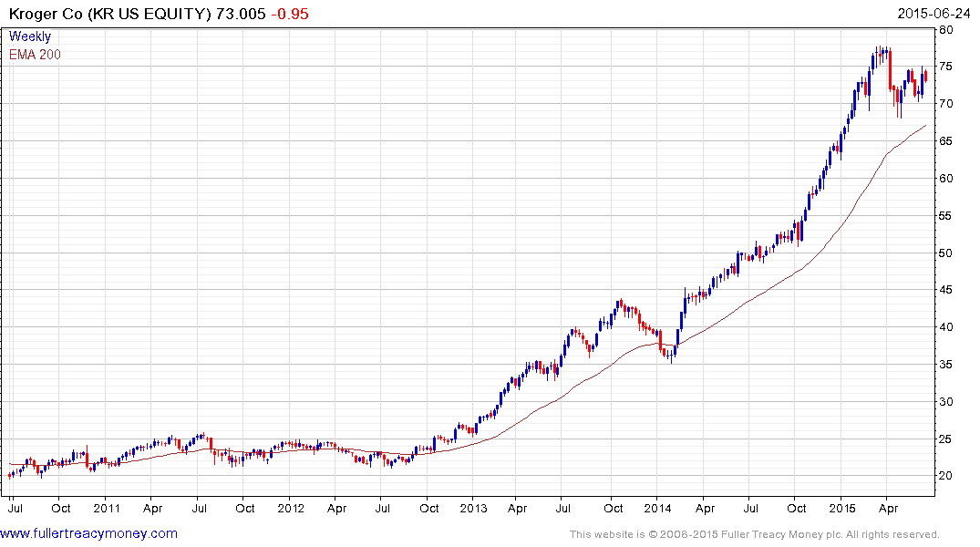Click the 2013 time axis label
Viewport: 980px width, 547px height.
coord(473,508)
